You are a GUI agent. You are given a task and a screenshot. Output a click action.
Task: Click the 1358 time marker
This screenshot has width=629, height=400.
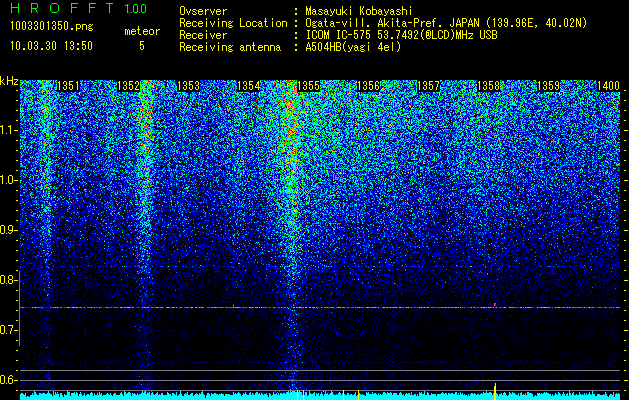pos(488,86)
